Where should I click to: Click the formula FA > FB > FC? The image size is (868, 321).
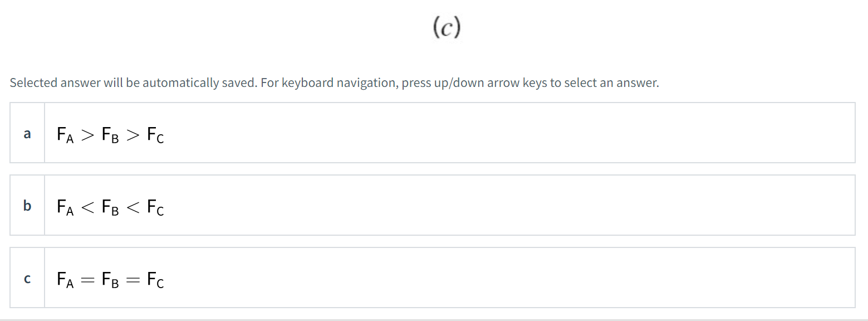click(110, 134)
